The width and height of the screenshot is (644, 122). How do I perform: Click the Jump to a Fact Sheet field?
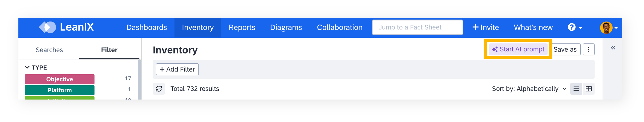tap(417, 27)
